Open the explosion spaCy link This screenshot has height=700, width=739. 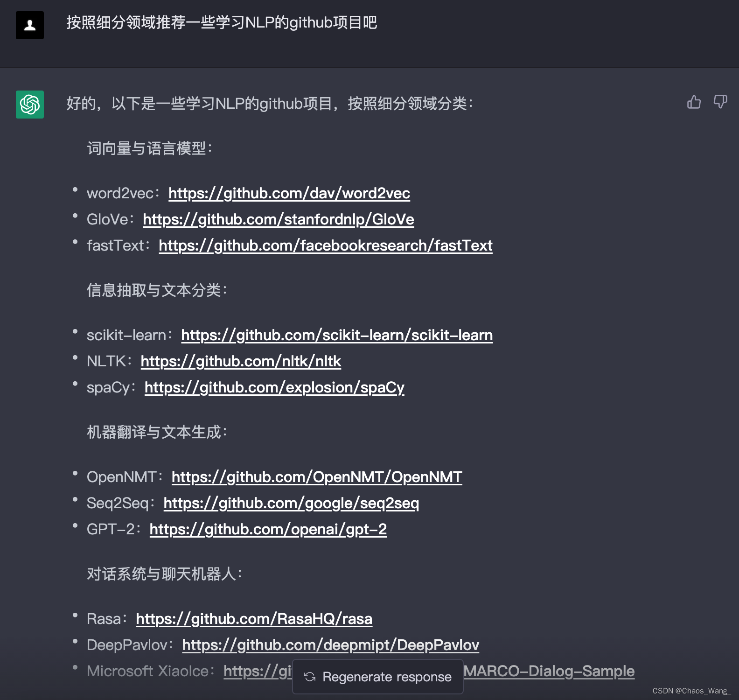click(274, 387)
